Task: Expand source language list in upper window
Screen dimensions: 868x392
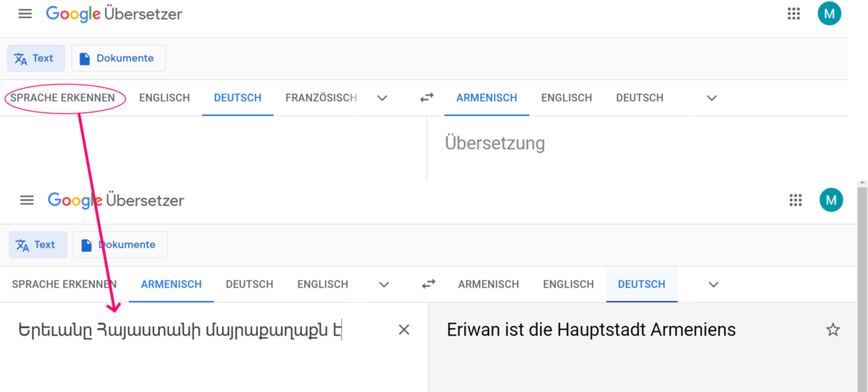Action: pyautogui.click(x=382, y=98)
